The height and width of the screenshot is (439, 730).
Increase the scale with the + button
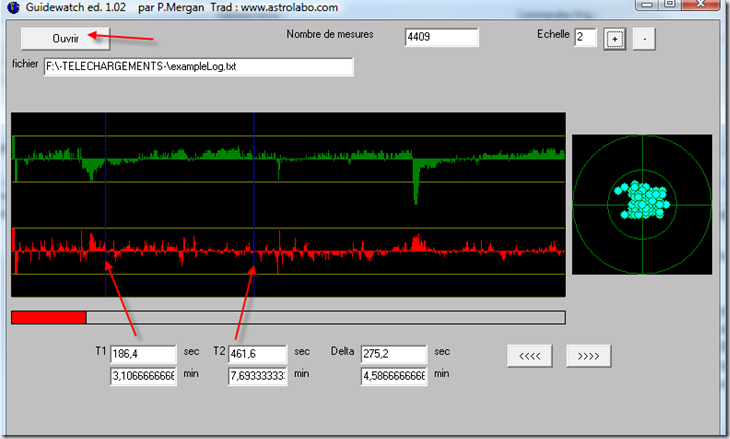(x=615, y=39)
